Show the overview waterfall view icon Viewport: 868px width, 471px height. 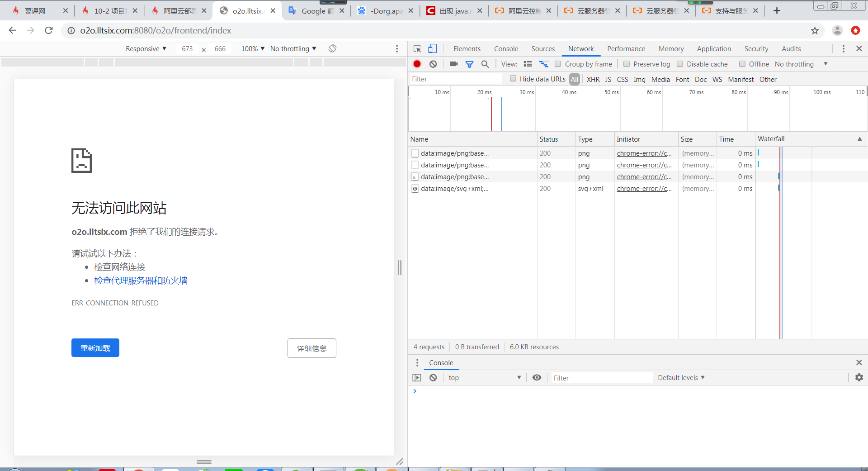point(543,64)
